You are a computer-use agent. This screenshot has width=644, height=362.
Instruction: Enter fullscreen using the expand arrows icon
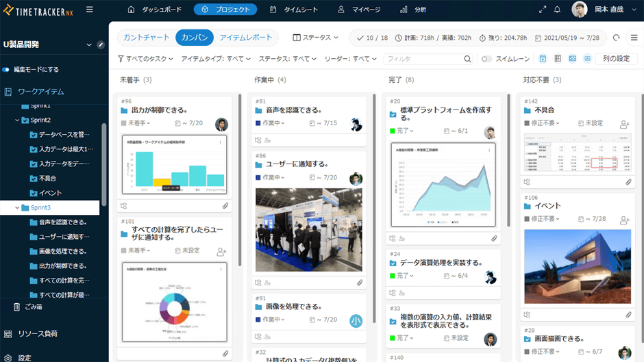(x=543, y=10)
